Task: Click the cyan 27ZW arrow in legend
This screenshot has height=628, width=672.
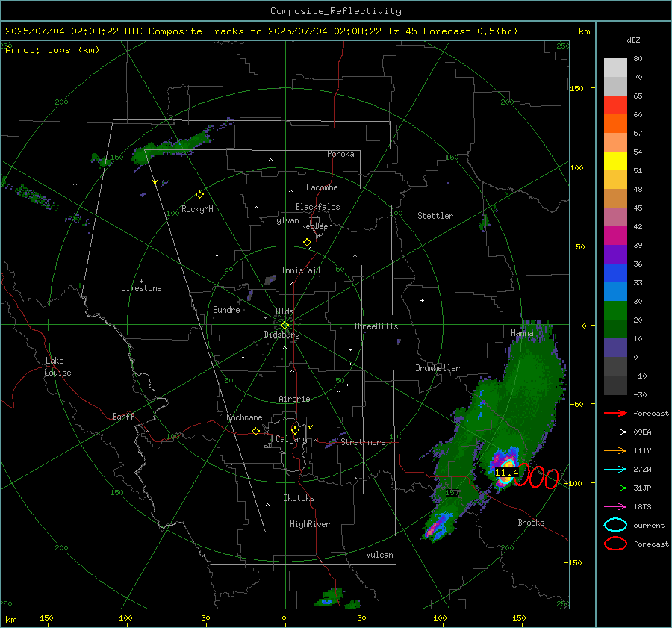Action: [615, 469]
